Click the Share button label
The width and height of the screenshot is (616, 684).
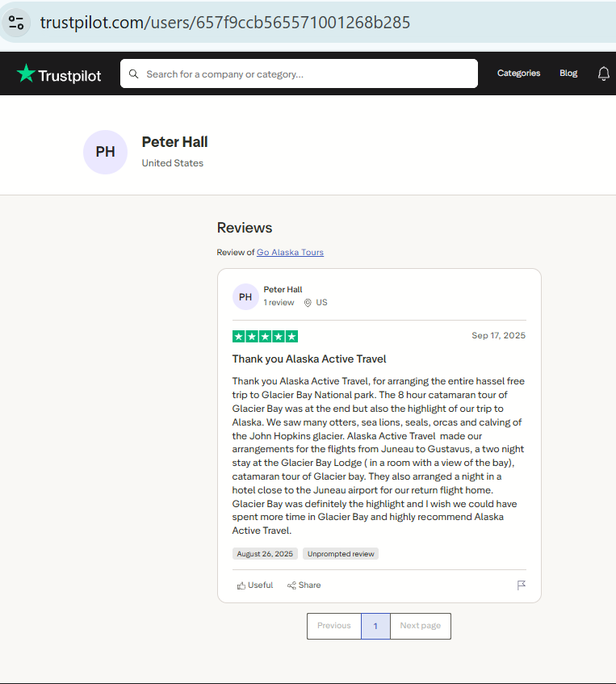pos(310,585)
